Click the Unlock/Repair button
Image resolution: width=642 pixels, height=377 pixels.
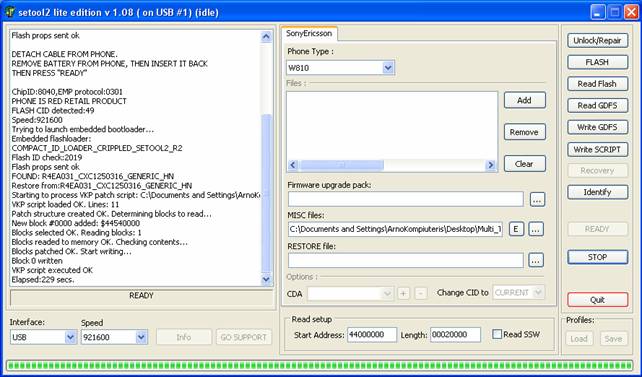(597, 41)
